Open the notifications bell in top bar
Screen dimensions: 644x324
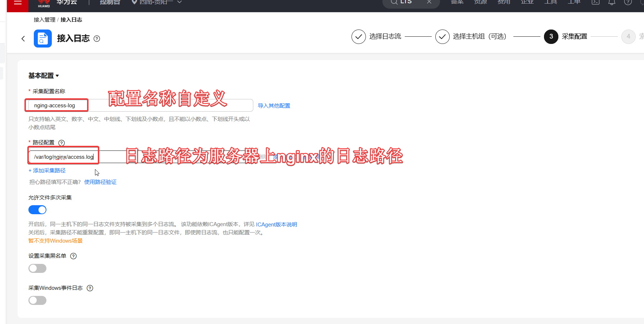(612, 3)
